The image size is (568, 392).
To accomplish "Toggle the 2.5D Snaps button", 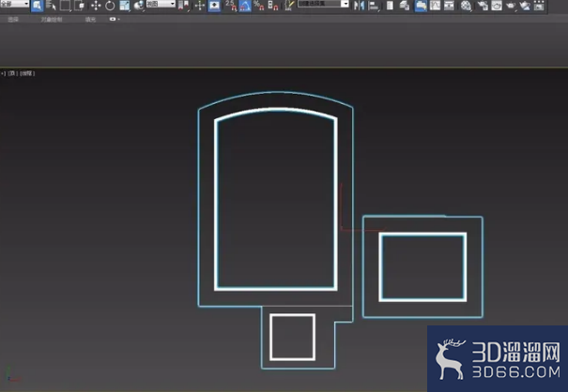I will point(231,6).
